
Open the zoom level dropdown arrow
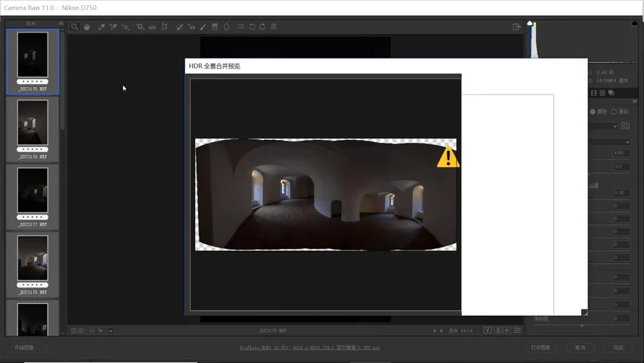[x=110, y=330]
